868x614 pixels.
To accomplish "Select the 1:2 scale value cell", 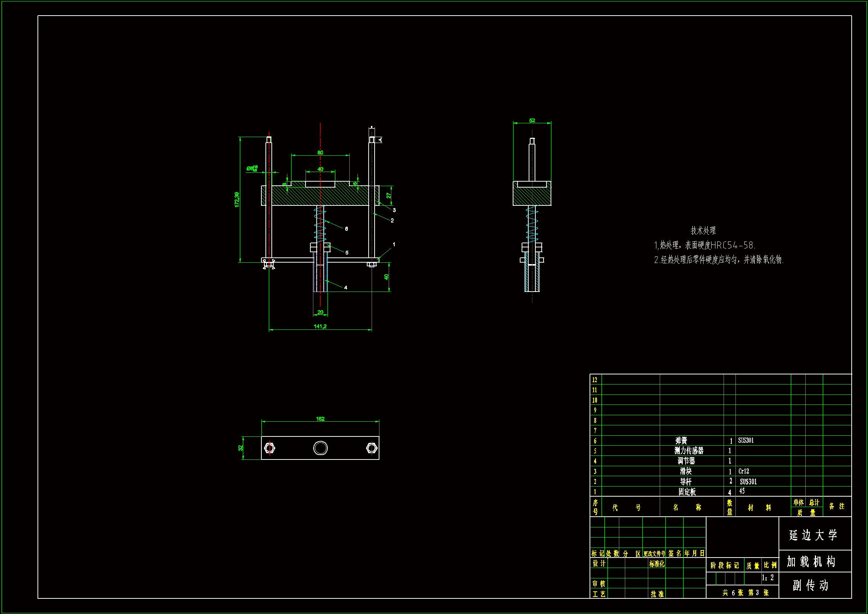I will [768, 578].
